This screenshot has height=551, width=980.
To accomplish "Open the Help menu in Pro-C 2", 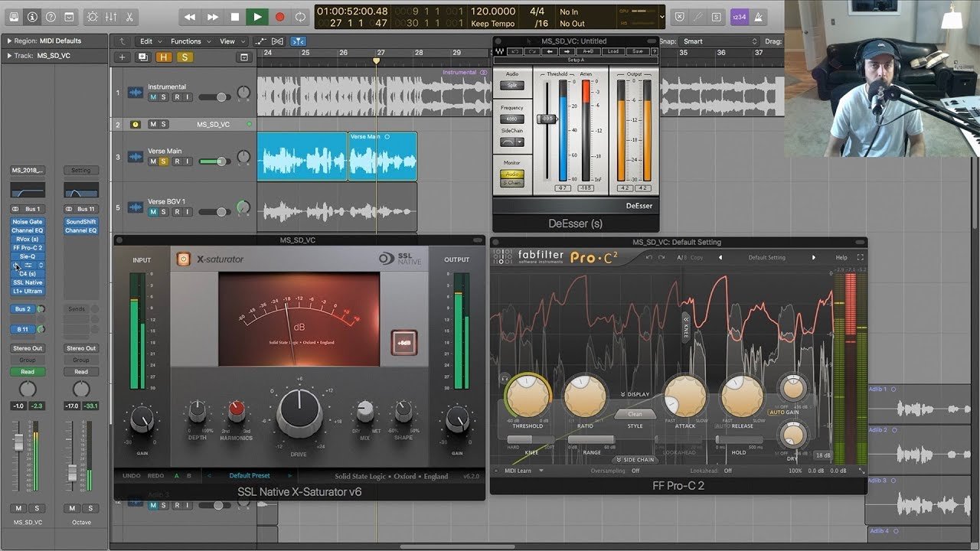I will [x=841, y=258].
